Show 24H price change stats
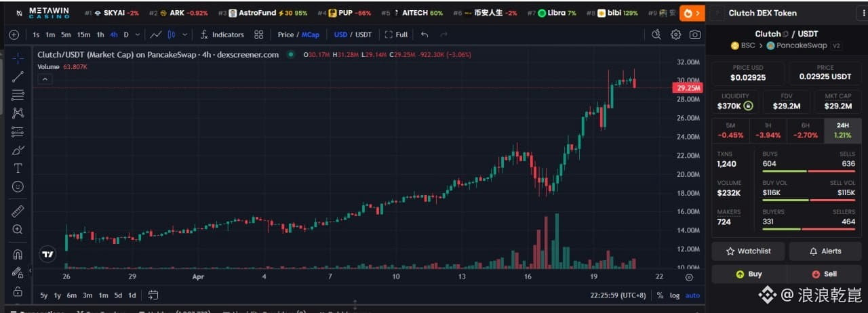Screen dimensions: 868x313 [x=842, y=130]
